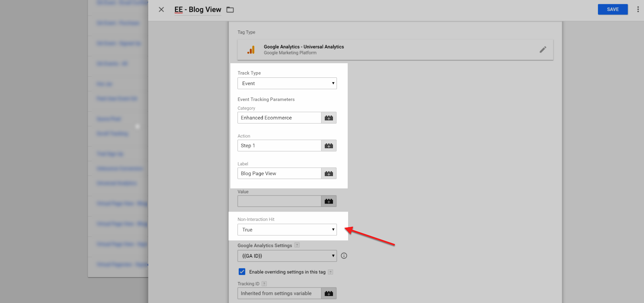
Task: Open folder icon next to tag name
Action: pyautogui.click(x=230, y=10)
